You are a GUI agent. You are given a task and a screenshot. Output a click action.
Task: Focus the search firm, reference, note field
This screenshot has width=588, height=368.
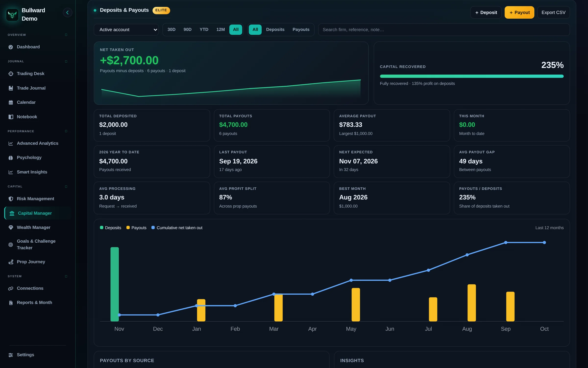point(444,30)
